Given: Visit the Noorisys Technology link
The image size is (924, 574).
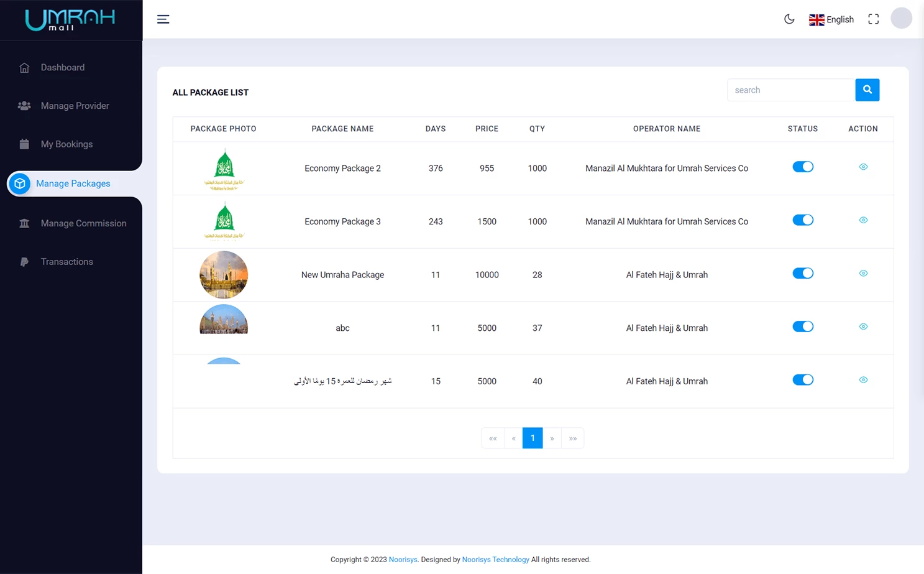Looking at the screenshot, I should (x=495, y=559).
